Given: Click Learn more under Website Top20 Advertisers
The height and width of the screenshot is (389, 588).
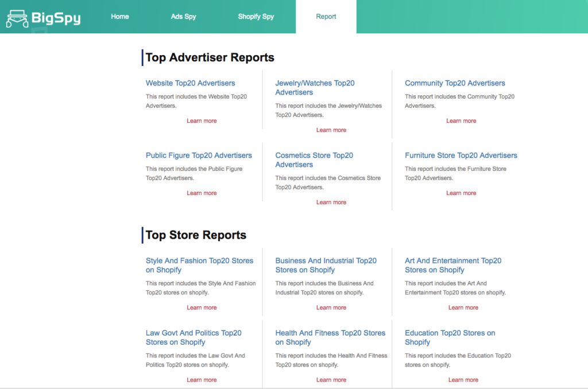Looking at the screenshot, I should click(202, 120).
